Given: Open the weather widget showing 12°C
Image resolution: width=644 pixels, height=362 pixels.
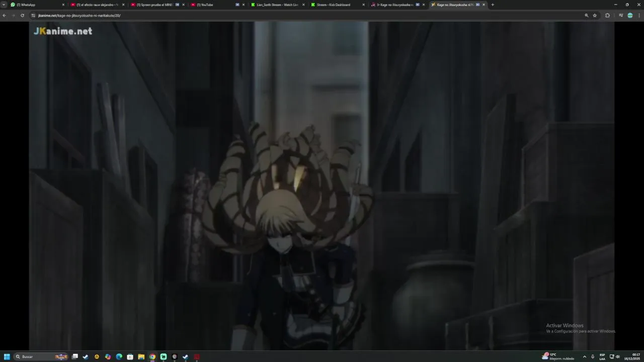Looking at the screenshot, I should [558, 356].
